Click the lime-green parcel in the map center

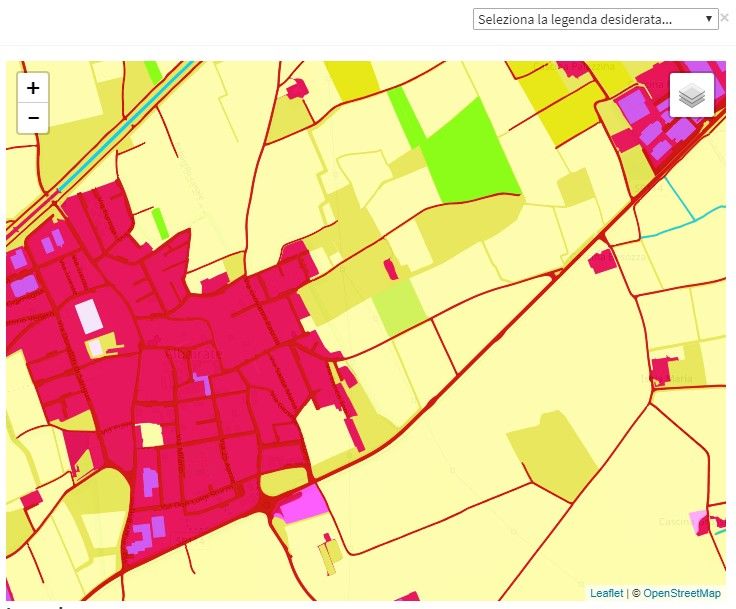[400, 307]
